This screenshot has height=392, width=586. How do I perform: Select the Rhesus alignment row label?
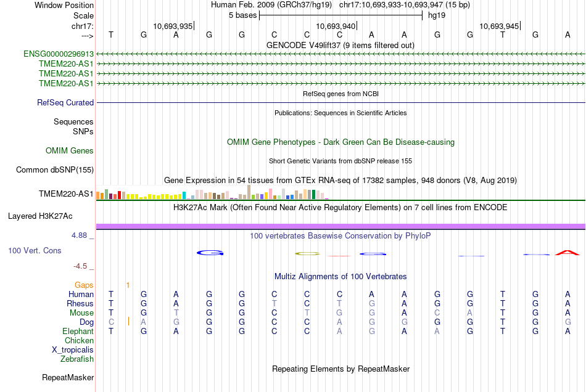tap(80, 303)
